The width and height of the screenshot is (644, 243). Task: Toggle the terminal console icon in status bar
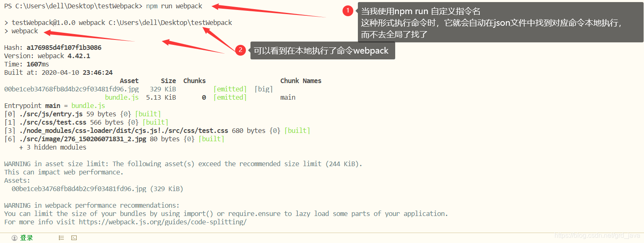click(74, 238)
